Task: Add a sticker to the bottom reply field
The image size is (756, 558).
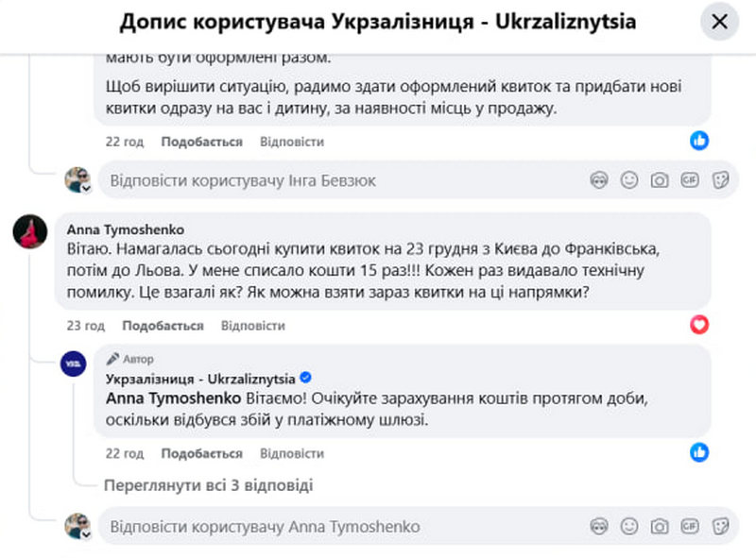Action: pos(721,527)
